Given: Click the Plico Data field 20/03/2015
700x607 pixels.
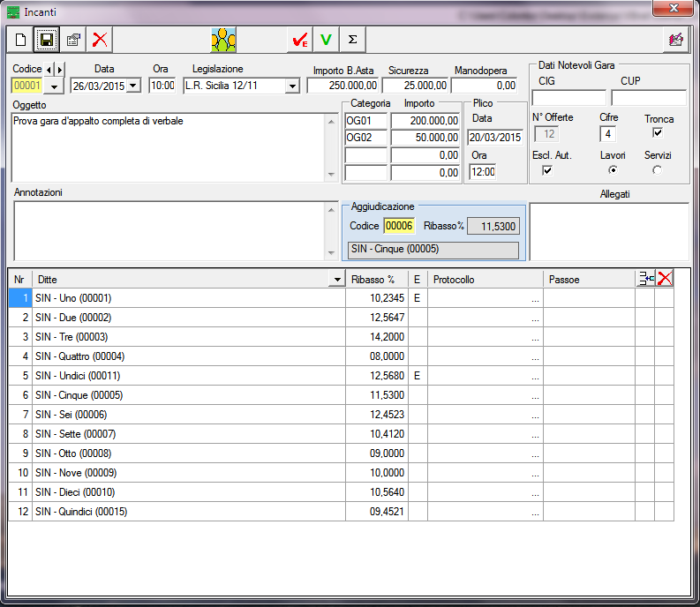Looking at the screenshot, I should [495, 138].
